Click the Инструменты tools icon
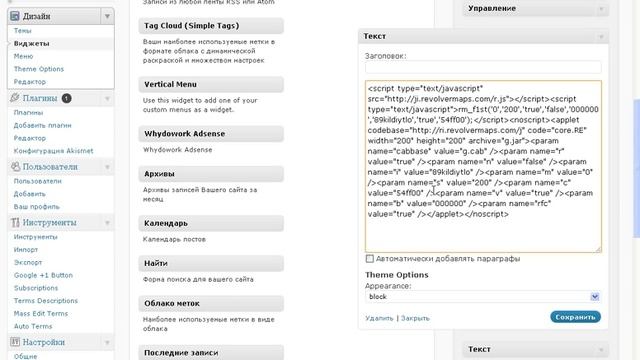 (15, 222)
